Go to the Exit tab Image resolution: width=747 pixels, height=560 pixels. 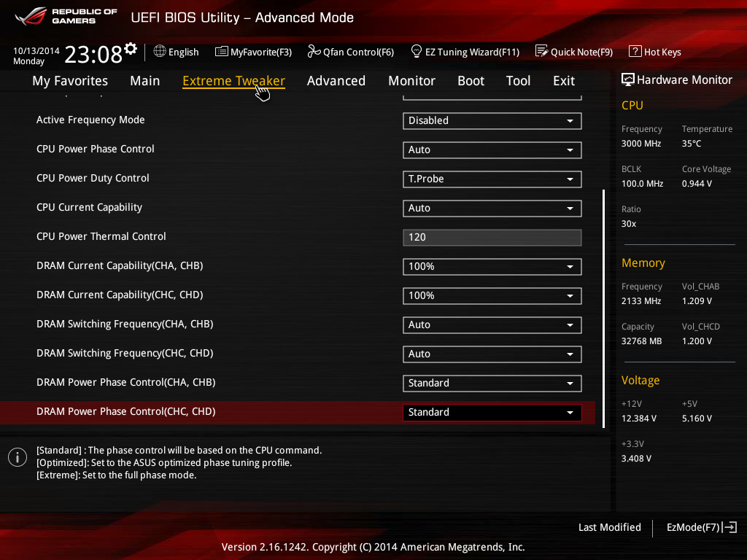point(564,81)
